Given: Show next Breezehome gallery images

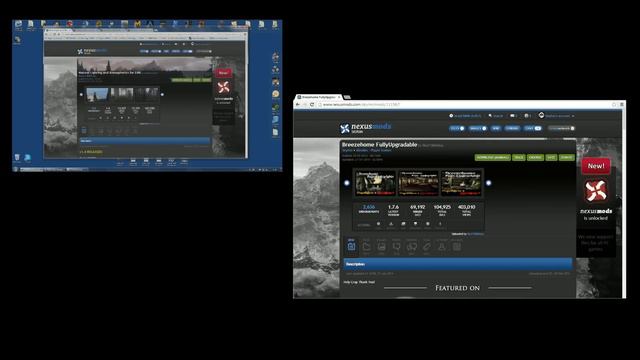Looking at the screenshot, I should coord(489,183).
